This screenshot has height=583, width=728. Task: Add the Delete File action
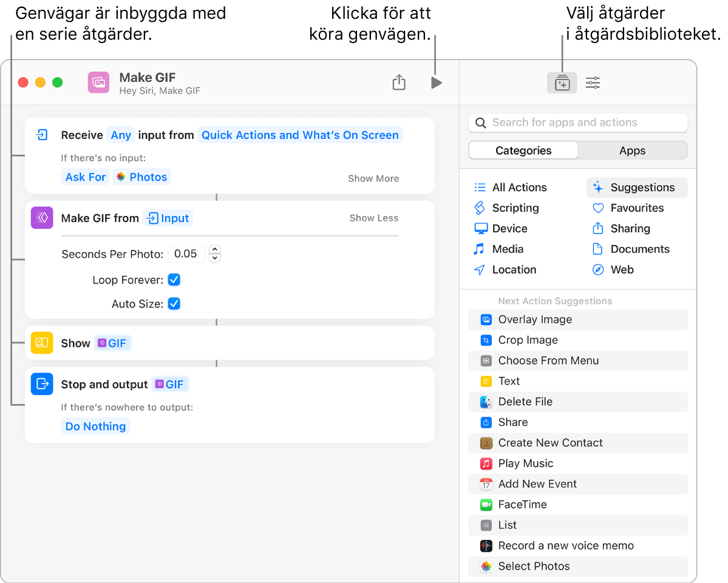point(577,402)
